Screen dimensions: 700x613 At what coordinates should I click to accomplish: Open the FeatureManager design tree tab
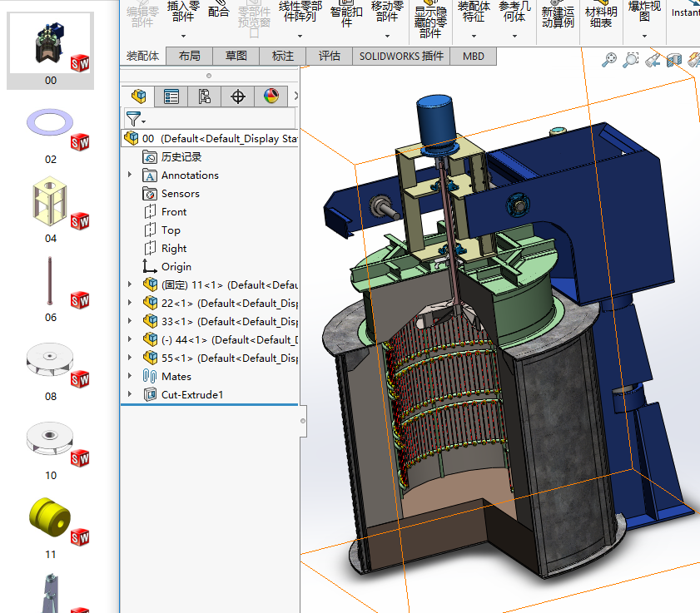click(x=138, y=96)
